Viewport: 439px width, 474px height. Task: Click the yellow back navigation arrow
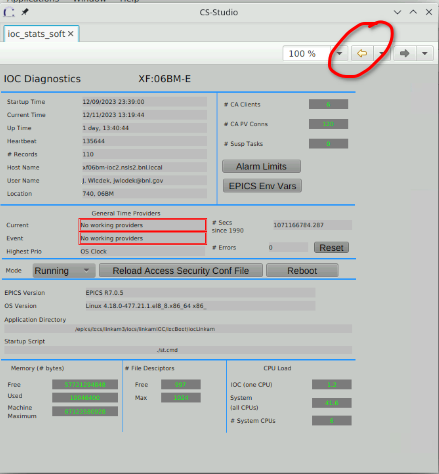coord(362,53)
